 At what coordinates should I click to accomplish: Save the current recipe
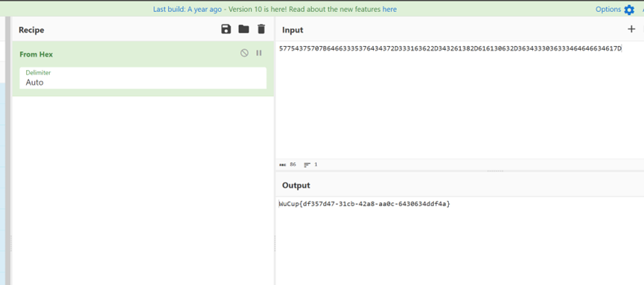coord(226,29)
